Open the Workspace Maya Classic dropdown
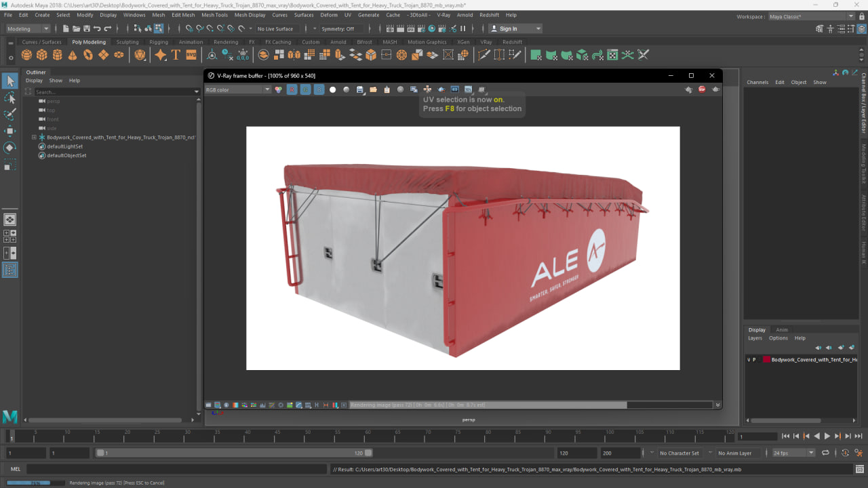This screenshot has width=868, height=488. (x=811, y=16)
